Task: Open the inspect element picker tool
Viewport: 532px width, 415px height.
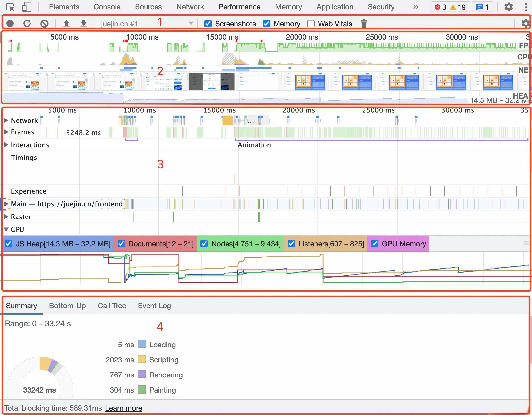Action: click(x=10, y=7)
